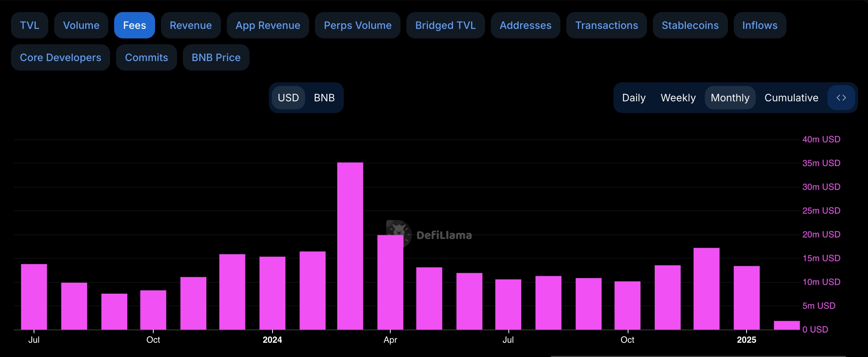Show the App Revenue chart
This screenshot has width=868, height=357.
coord(268,25)
